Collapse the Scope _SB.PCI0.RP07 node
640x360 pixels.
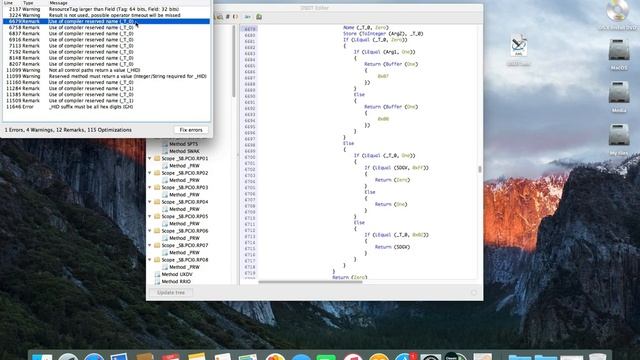pos(150,245)
